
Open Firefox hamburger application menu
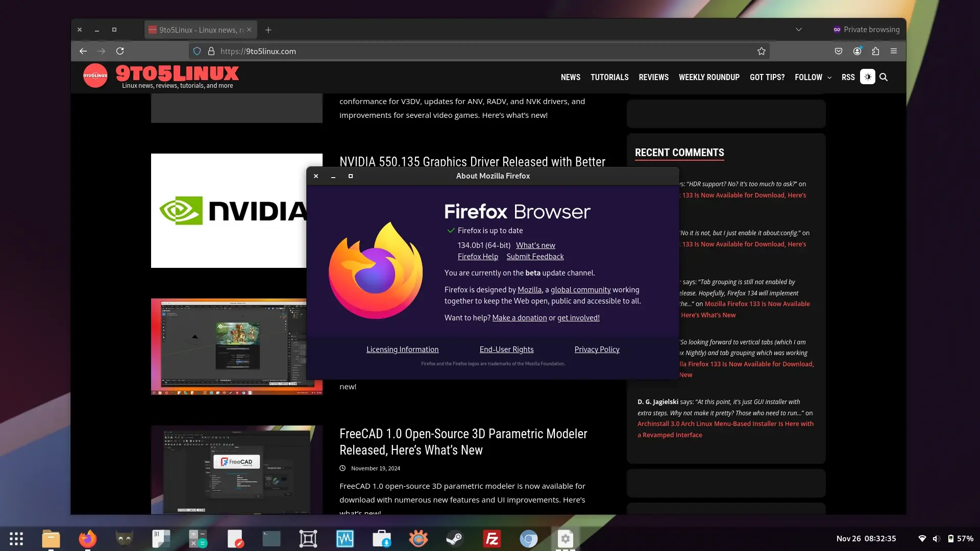click(x=894, y=51)
